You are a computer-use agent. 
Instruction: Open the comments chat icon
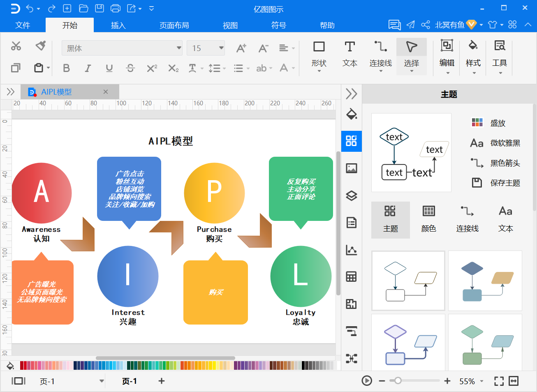pyautogui.click(x=395, y=25)
